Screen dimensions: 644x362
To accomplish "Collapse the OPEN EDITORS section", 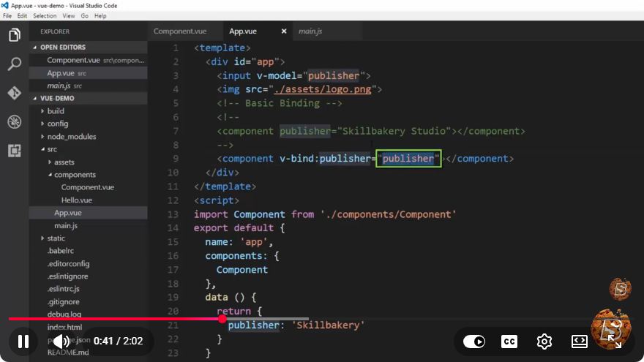I will (x=63, y=48).
